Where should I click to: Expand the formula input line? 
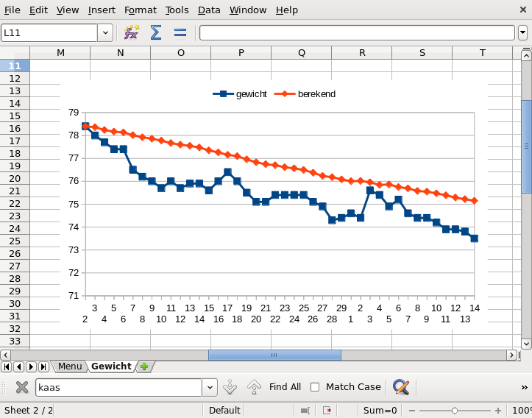[522, 32]
